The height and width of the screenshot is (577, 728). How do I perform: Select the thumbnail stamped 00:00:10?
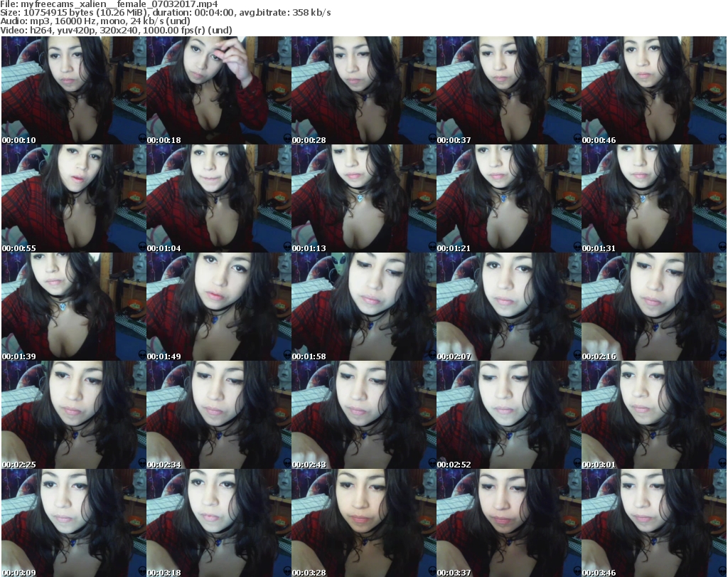(x=73, y=90)
